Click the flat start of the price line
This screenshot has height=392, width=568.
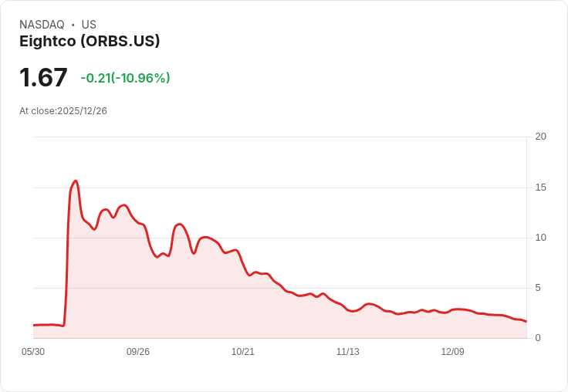(46, 325)
